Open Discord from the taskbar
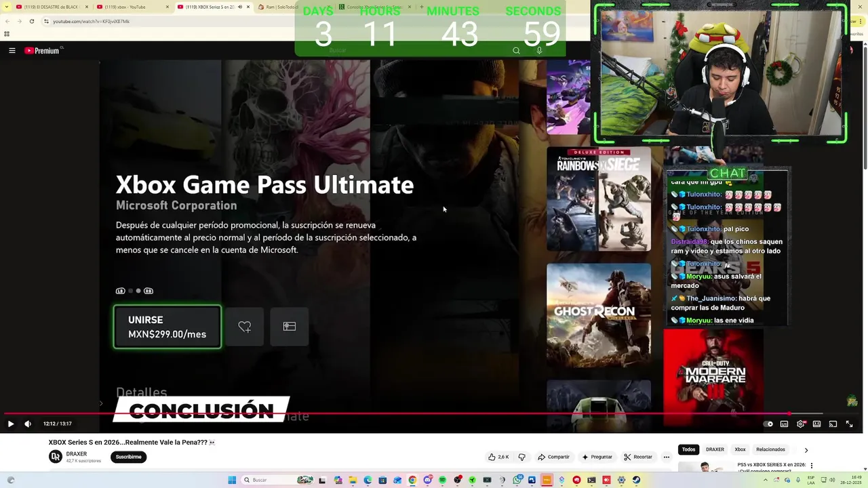 [427, 480]
